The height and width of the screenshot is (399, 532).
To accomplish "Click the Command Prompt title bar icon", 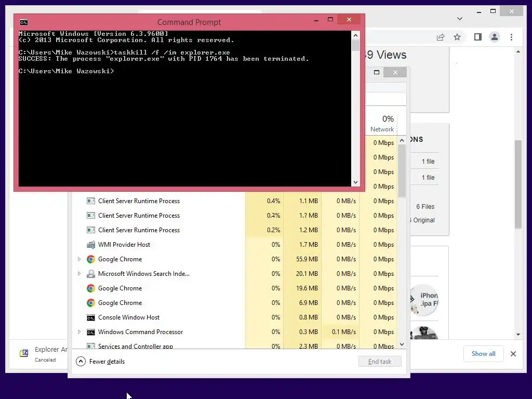I will coord(23,22).
